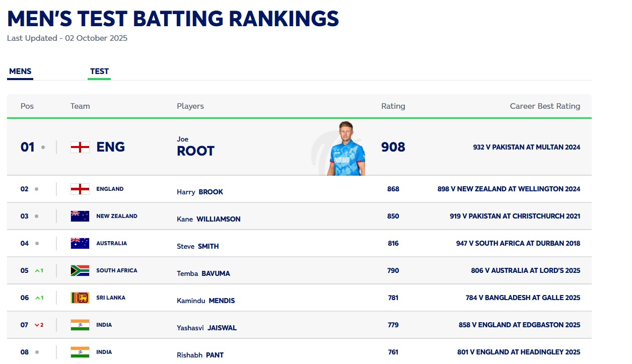Click the Career Best Rating column header
632x364 pixels.
coord(545,106)
